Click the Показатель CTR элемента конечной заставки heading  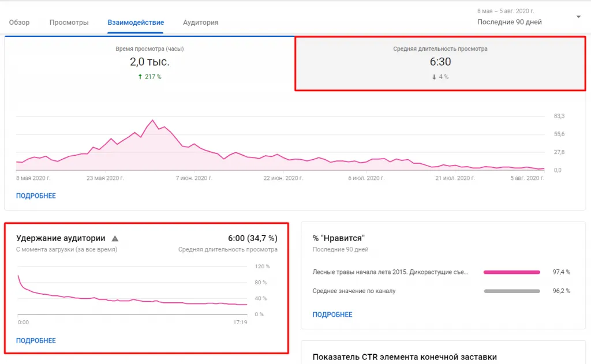coord(405,357)
